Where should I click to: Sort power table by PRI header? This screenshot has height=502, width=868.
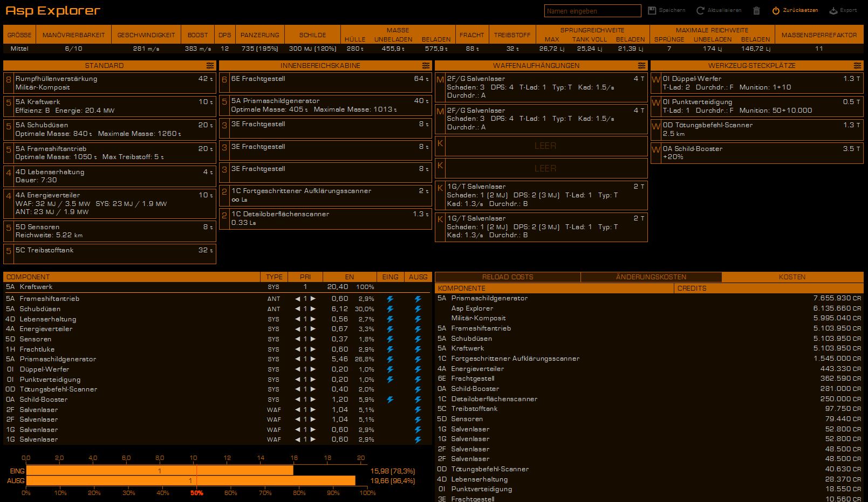(305, 277)
